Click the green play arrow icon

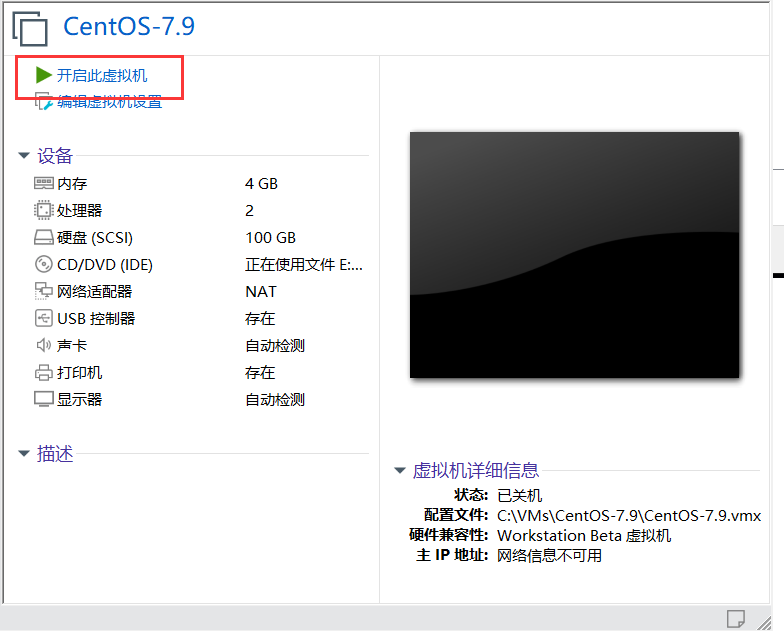(44, 75)
